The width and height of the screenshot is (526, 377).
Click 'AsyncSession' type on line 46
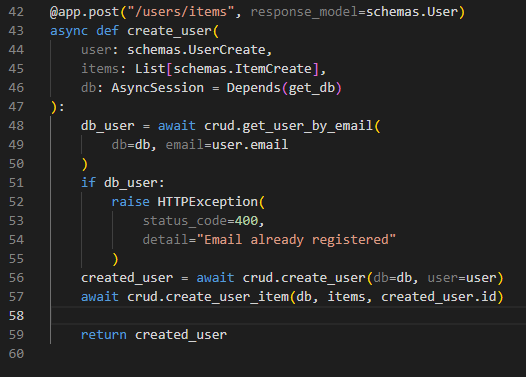click(158, 88)
